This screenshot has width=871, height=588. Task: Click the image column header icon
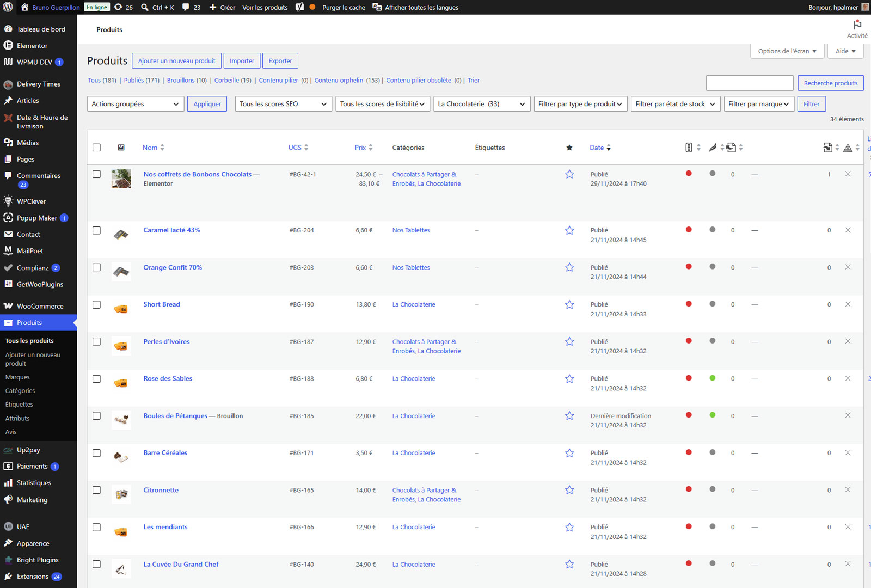121,148
